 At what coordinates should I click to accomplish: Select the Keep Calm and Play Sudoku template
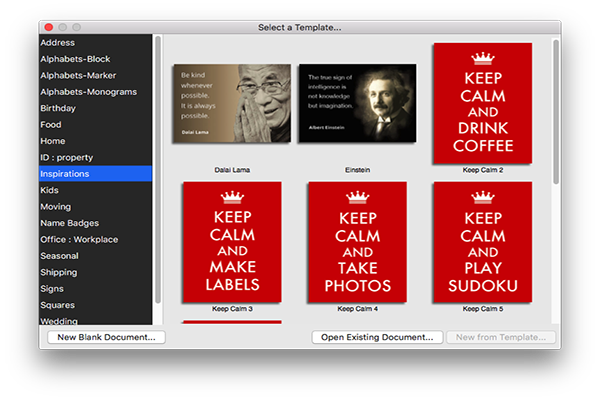[483, 242]
